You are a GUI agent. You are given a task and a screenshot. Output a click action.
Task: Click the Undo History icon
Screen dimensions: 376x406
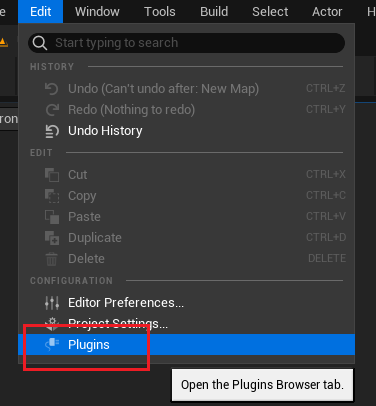pyautogui.click(x=52, y=131)
